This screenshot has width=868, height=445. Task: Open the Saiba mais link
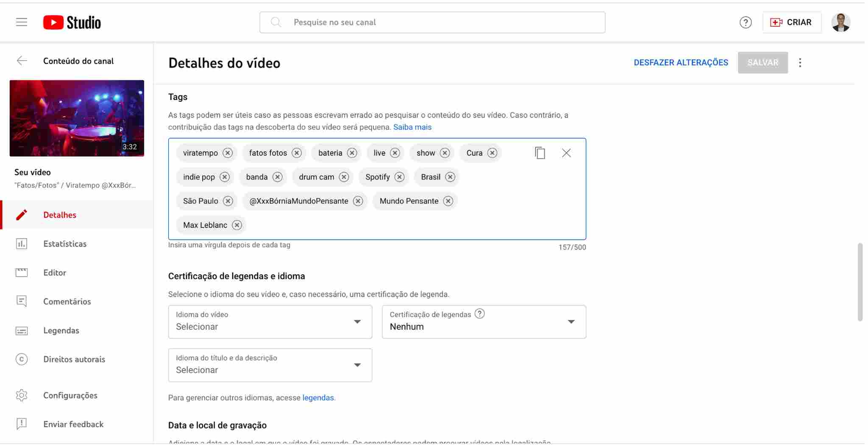412,127
